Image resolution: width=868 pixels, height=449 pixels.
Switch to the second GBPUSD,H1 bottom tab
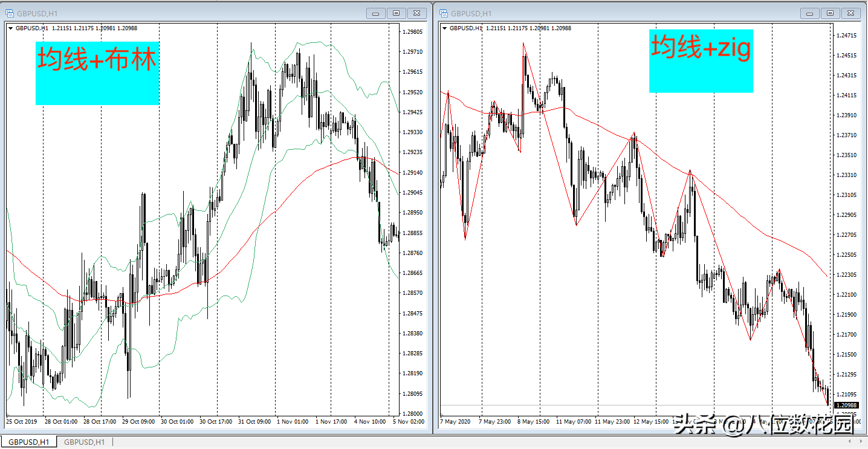pos(85,442)
